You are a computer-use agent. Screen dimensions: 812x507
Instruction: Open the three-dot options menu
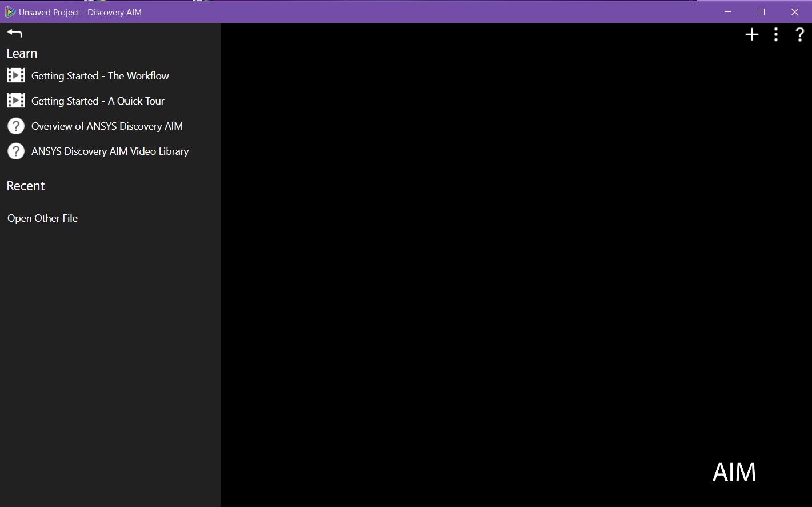click(775, 35)
